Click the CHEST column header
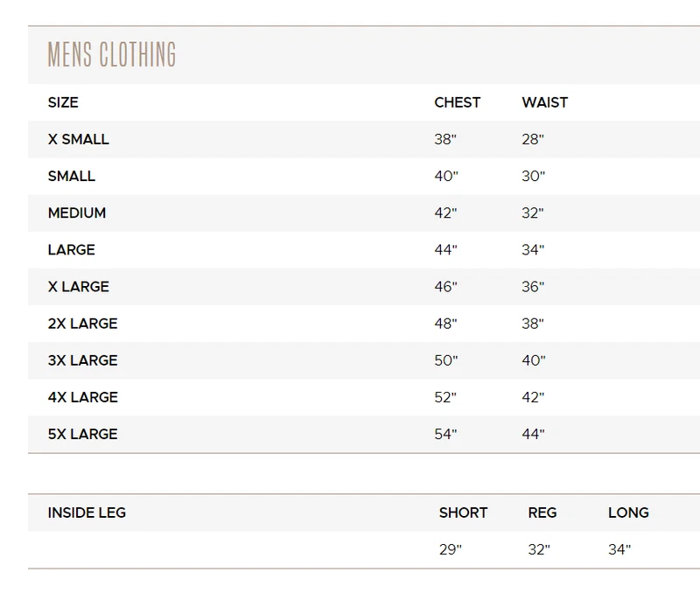This screenshot has width=700, height=593. pyautogui.click(x=457, y=102)
